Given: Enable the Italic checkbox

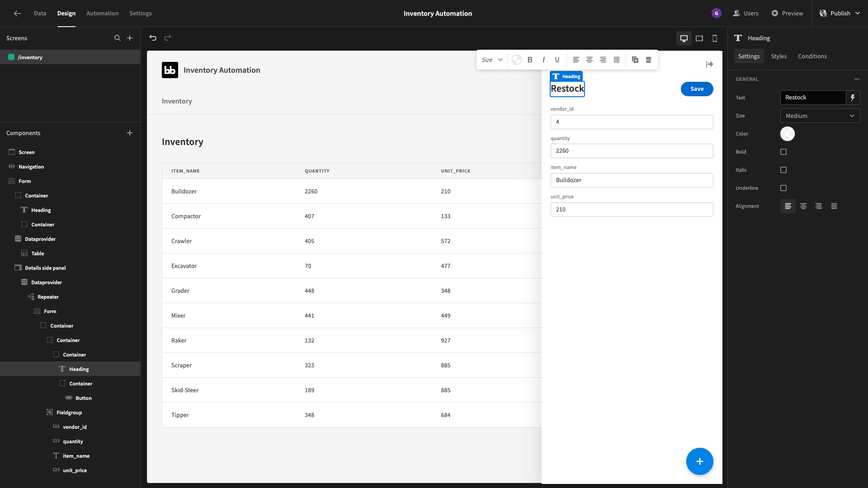Looking at the screenshot, I should (783, 170).
